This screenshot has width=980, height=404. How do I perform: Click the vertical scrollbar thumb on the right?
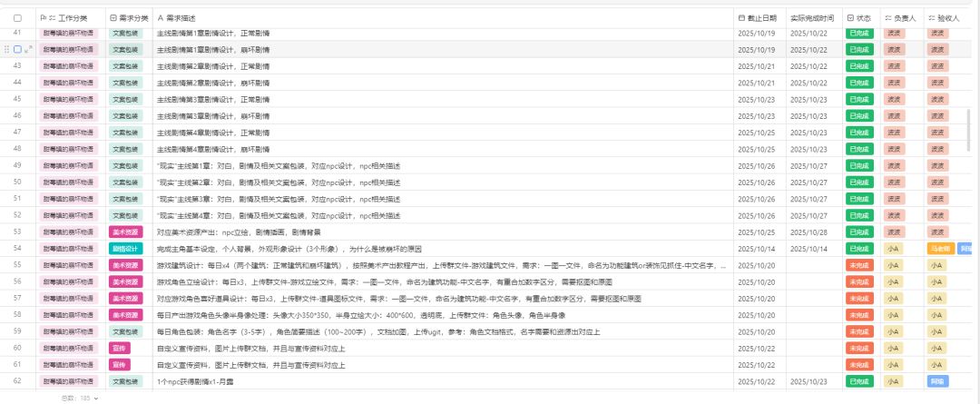969,130
